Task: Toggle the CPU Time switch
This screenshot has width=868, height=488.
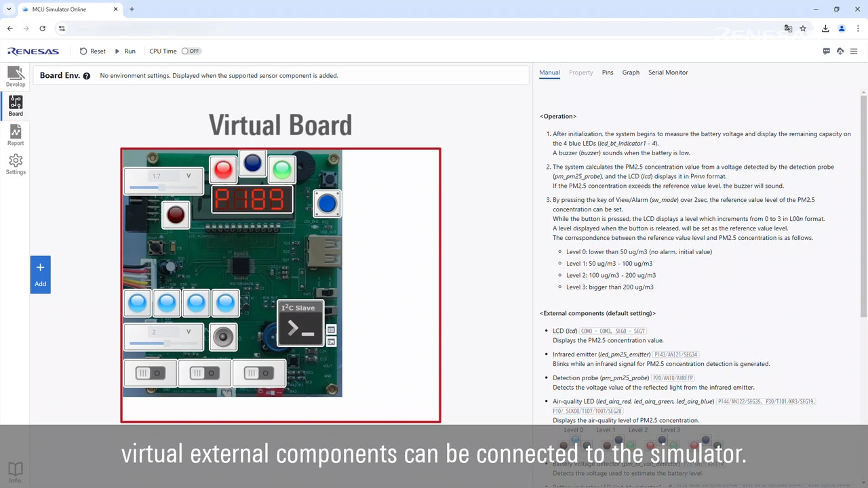Action: coord(191,52)
